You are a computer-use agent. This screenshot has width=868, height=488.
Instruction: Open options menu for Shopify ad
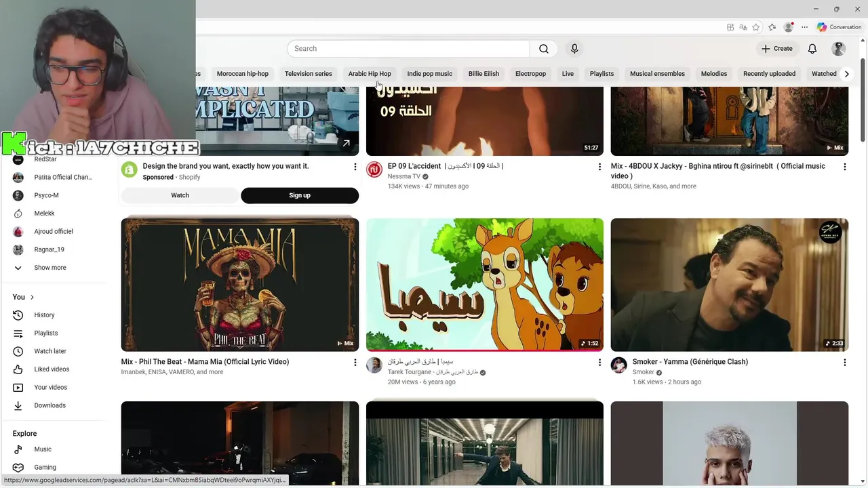tap(355, 167)
